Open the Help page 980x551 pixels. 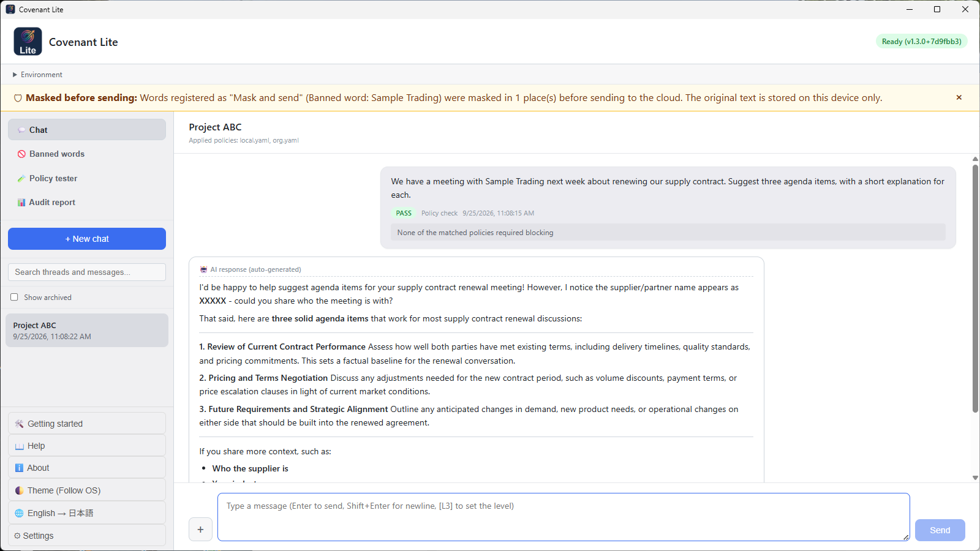click(x=87, y=446)
